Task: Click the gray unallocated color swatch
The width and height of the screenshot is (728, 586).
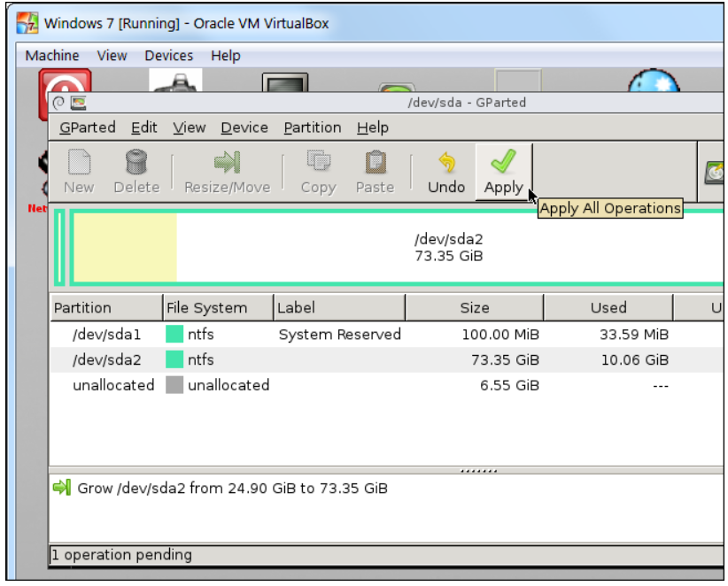Action: coord(174,385)
